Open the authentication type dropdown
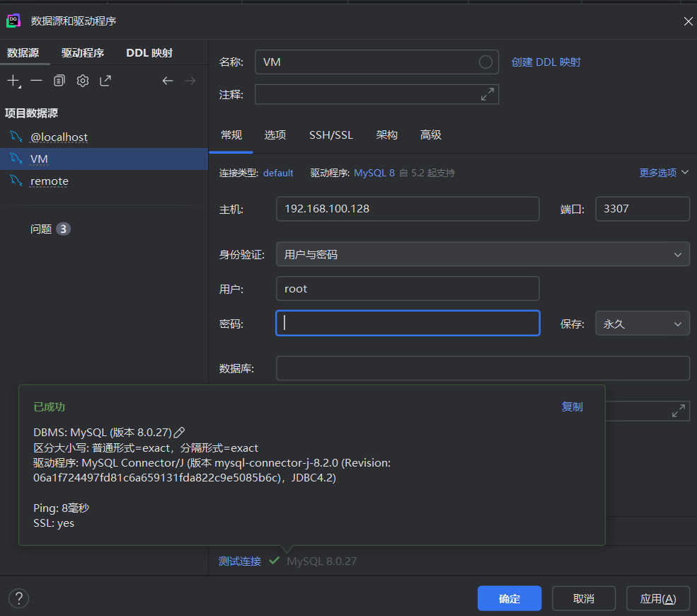 point(483,254)
